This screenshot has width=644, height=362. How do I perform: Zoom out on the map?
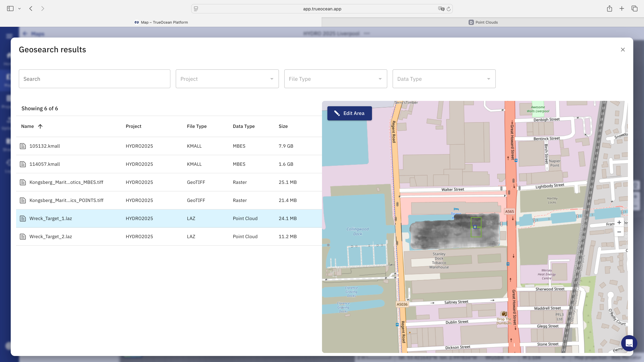[x=619, y=232]
